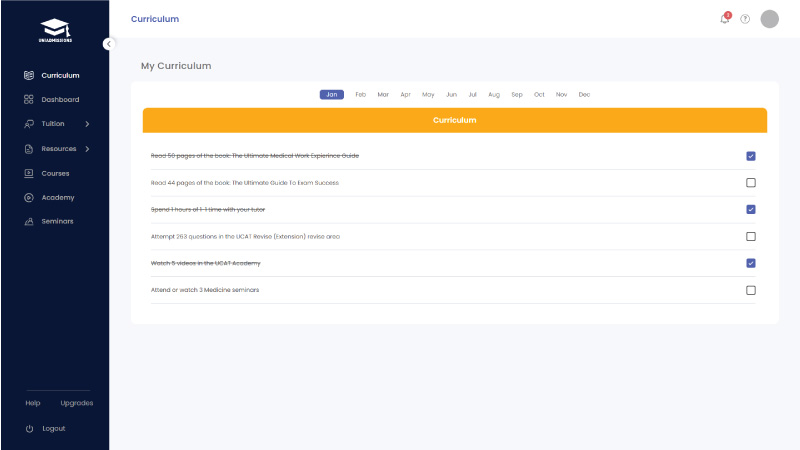The image size is (800, 450).
Task: Click the 'My Curriculum' heading
Action: 176,66
